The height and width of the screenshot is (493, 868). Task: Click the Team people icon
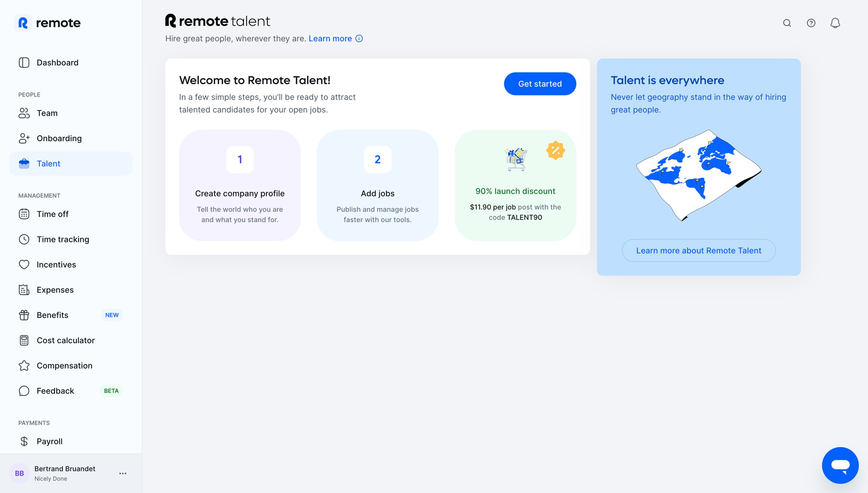point(24,113)
